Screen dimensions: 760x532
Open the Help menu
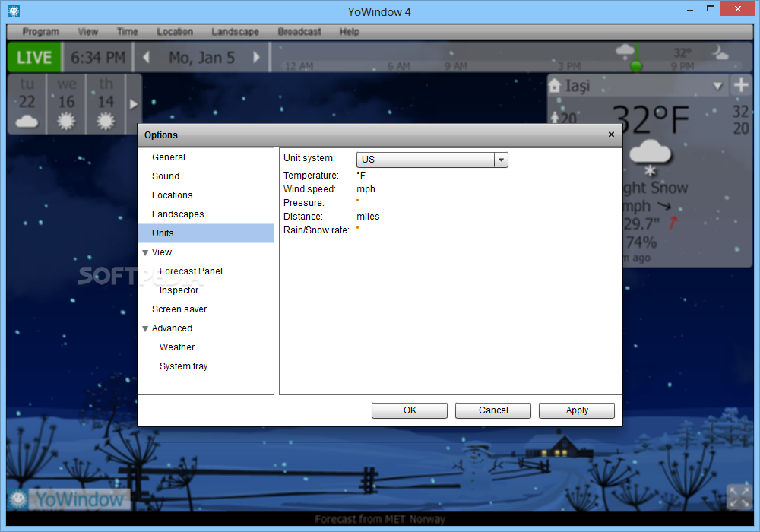click(349, 31)
